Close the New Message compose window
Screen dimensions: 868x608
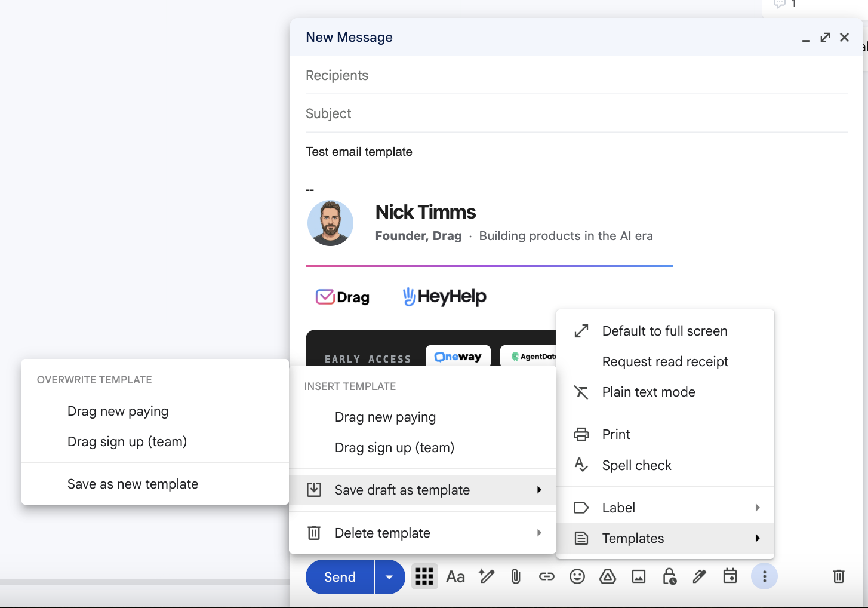click(844, 37)
